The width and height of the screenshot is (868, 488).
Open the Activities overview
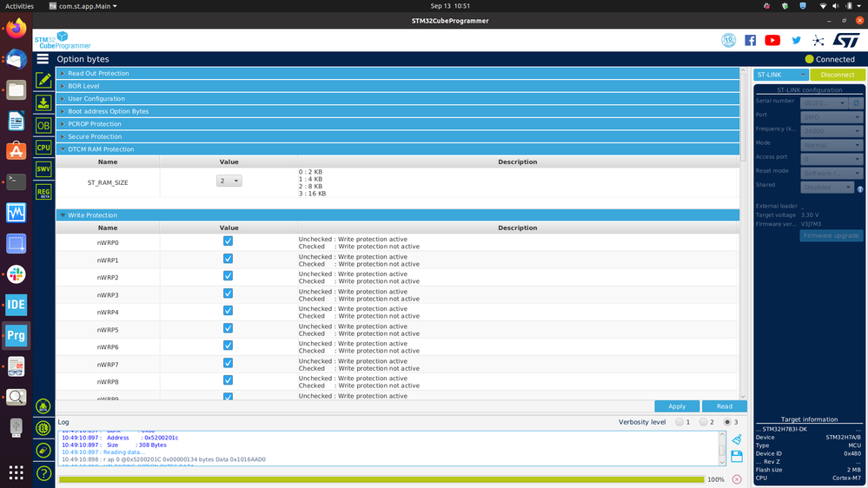(19, 6)
